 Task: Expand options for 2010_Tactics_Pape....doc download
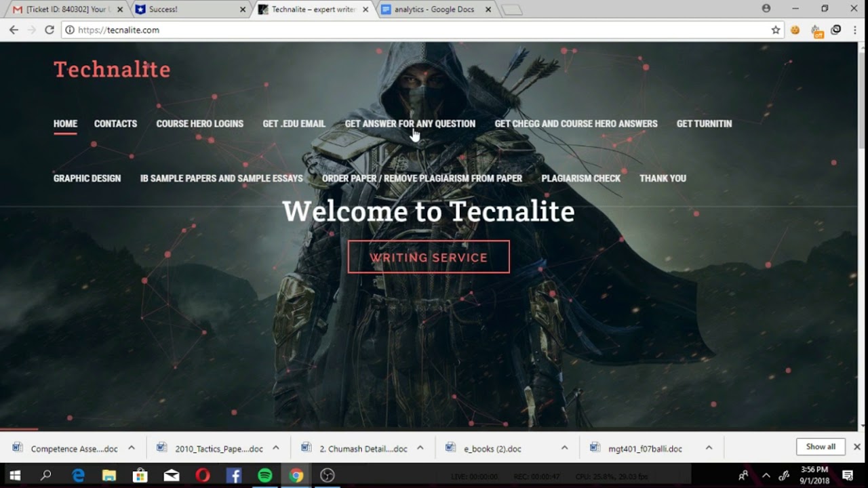276,448
